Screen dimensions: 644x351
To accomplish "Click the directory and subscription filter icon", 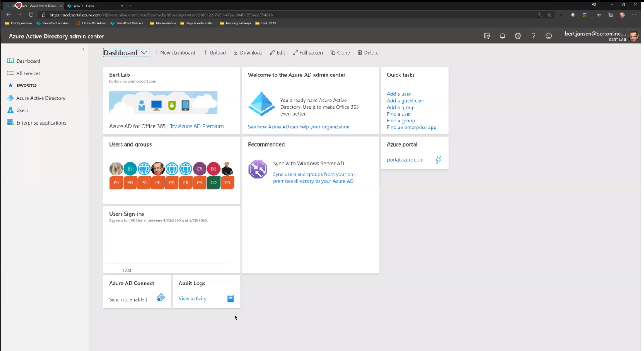I will tap(487, 36).
